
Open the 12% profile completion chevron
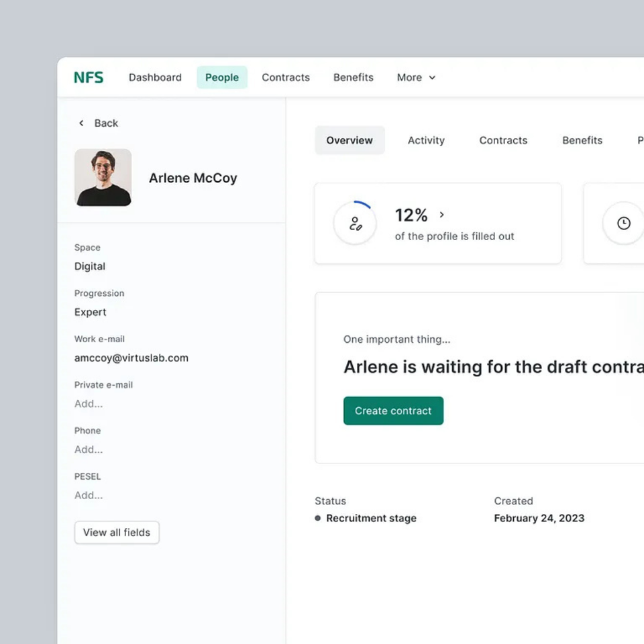tap(441, 215)
